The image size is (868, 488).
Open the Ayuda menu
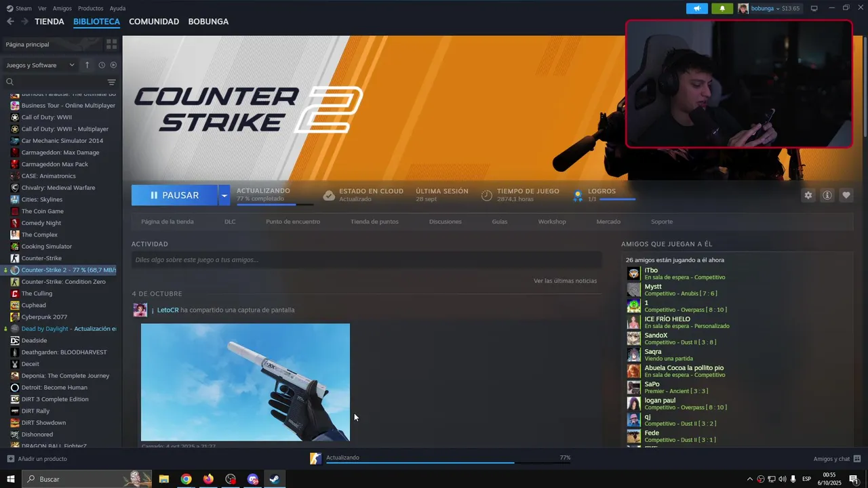pyautogui.click(x=117, y=8)
